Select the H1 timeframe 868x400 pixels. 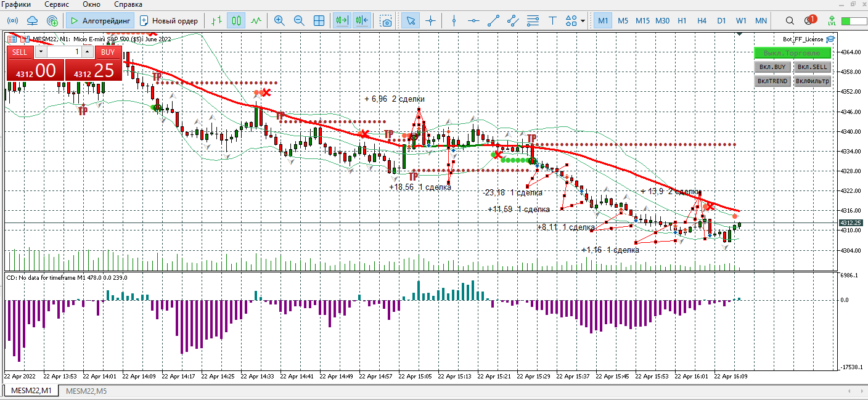[682, 20]
